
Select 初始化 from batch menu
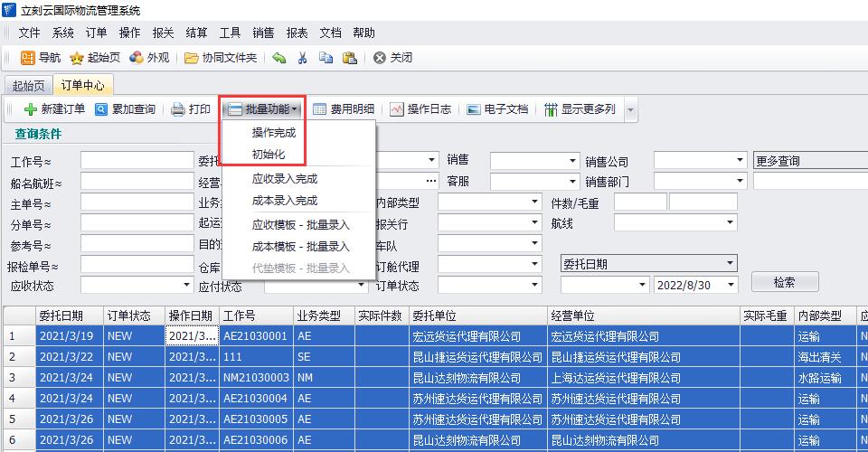coord(269,155)
